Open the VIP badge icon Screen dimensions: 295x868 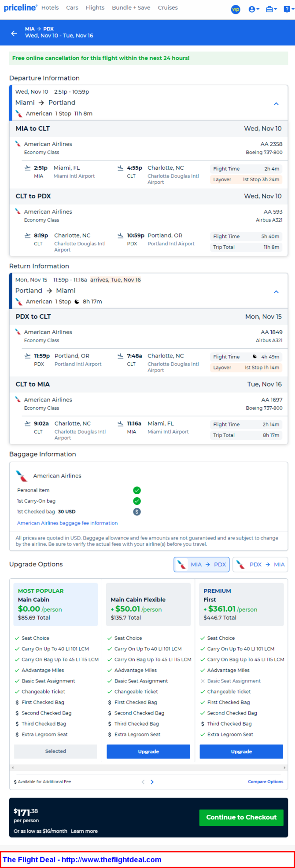click(x=236, y=9)
